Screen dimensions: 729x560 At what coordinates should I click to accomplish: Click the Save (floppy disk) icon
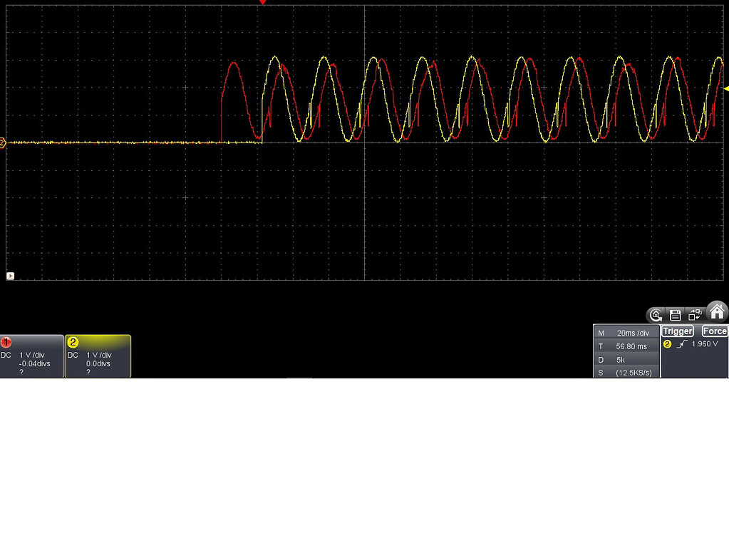674,314
